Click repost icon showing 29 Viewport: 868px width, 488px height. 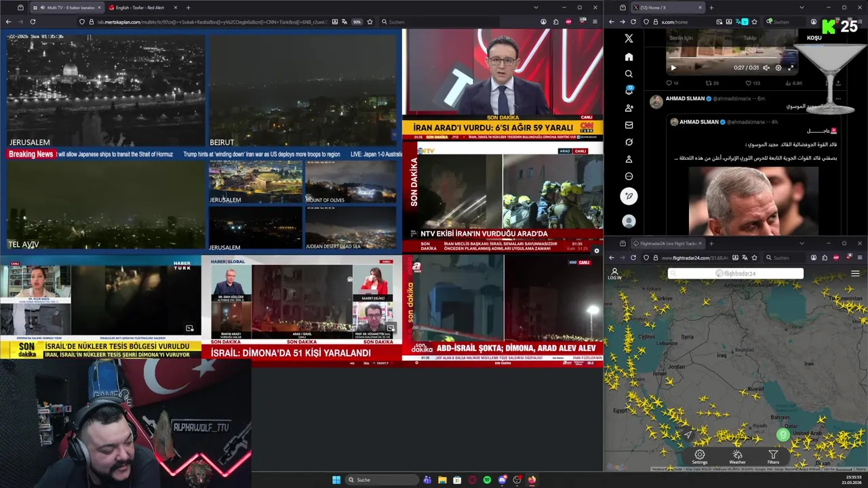coord(712,83)
